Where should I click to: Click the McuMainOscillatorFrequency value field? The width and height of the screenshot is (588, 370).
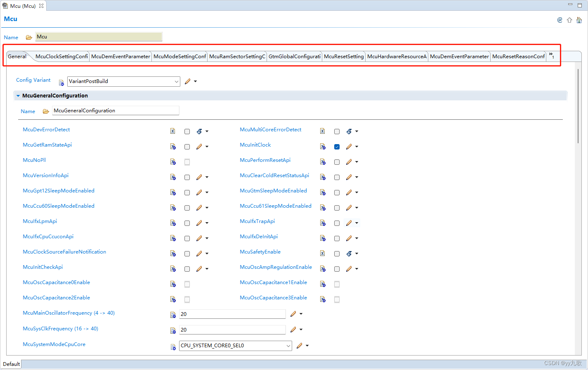(232, 314)
